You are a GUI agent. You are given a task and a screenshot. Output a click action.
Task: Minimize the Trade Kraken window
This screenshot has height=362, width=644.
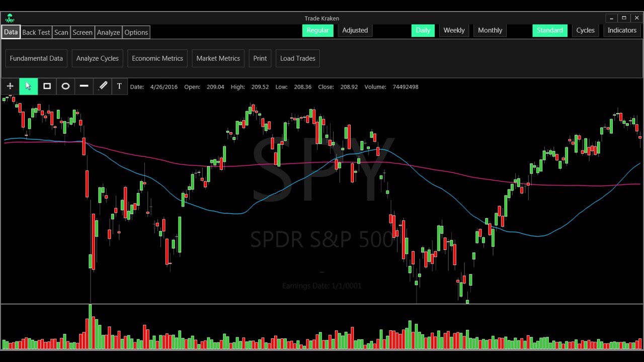[611, 18]
